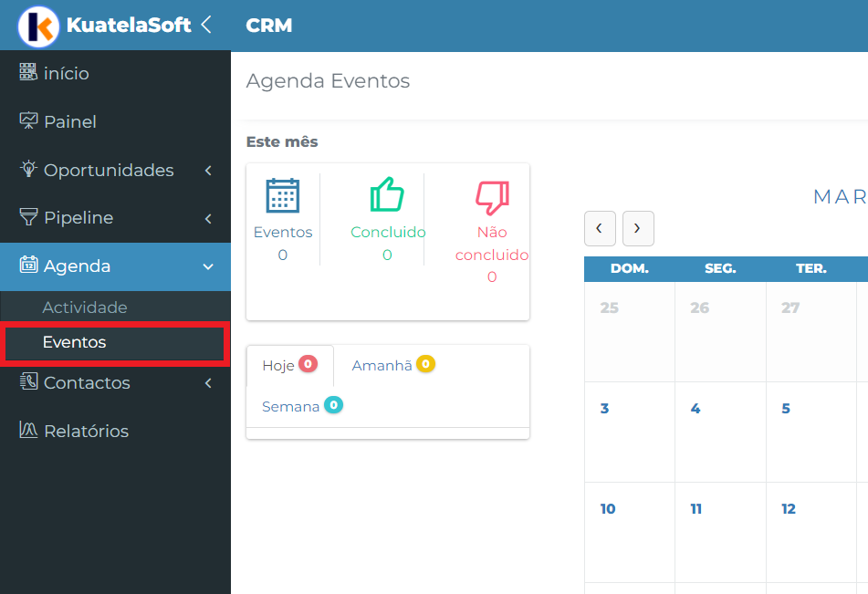Click the Relatórios chart icon

pos(28,430)
